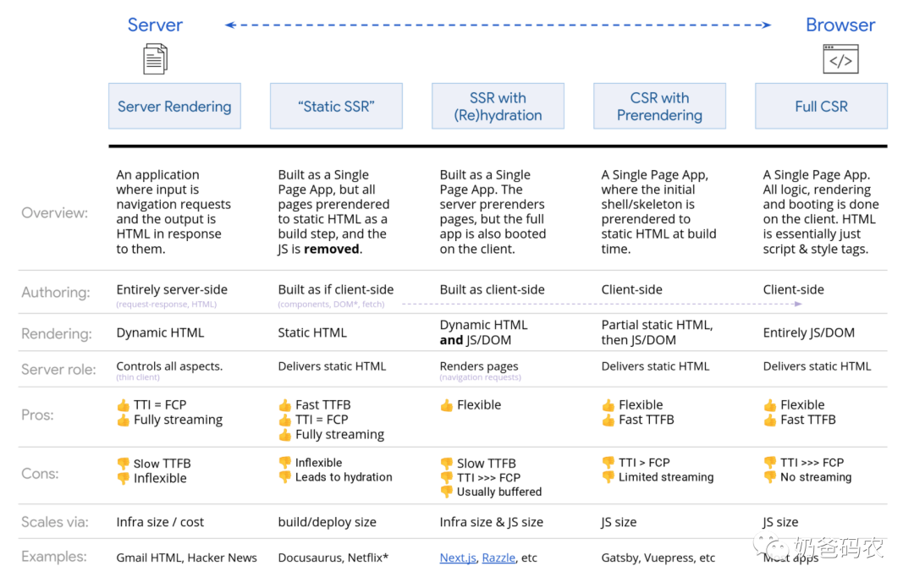Image resolution: width=914 pixels, height=588 pixels.
Task: Select the Server Rendering header box
Action: (x=174, y=107)
